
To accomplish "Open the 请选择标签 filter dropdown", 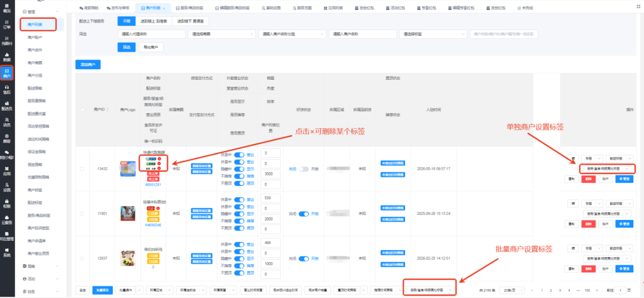I will click(x=433, y=35).
